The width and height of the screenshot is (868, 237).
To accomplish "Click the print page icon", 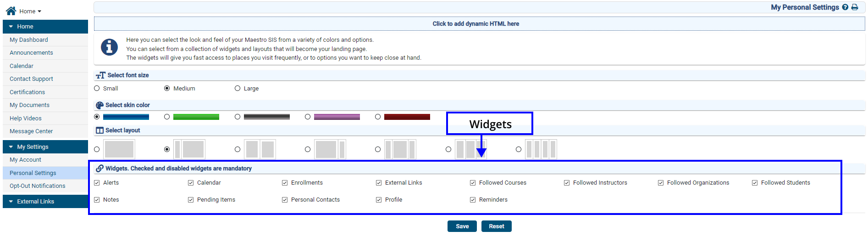I will pyautogui.click(x=855, y=7).
